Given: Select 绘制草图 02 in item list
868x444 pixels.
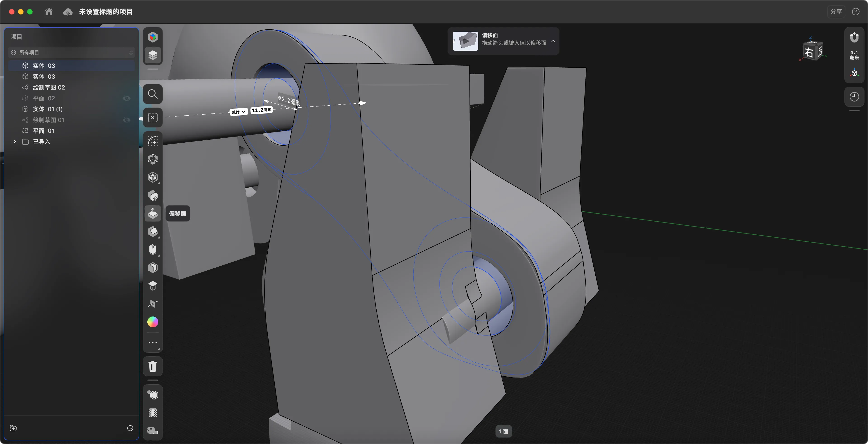Looking at the screenshot, I should pyautogui.click(x=49, y=87).
